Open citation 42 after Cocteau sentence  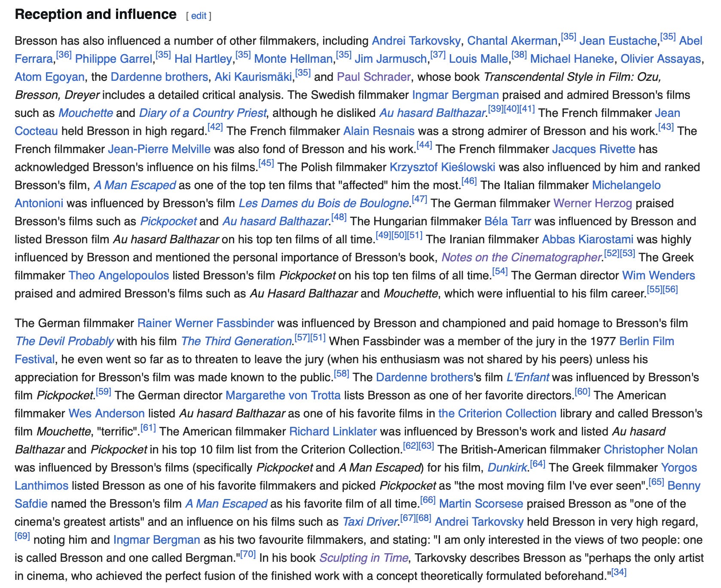click(215, 127)
